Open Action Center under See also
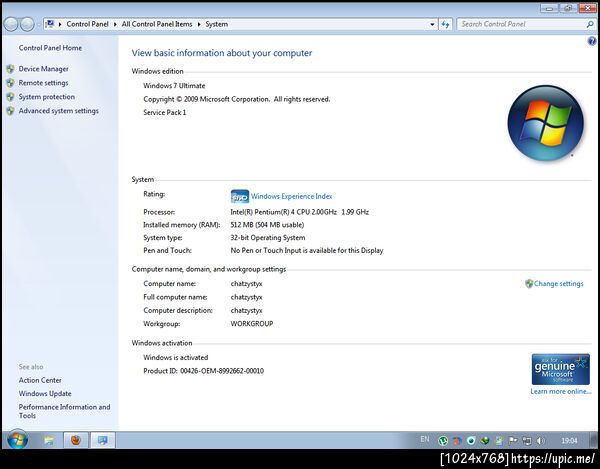This screenshot has height=469, width=600. pos(40,380)
